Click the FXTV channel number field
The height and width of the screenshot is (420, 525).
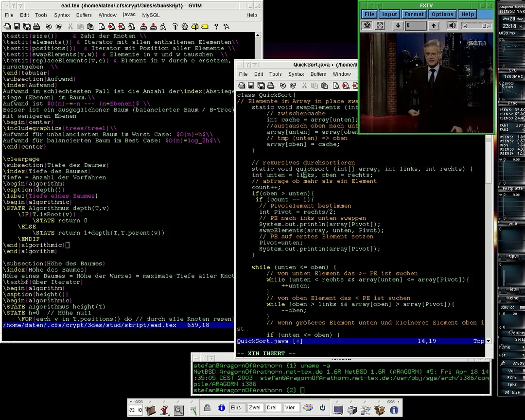click(416, 25)
